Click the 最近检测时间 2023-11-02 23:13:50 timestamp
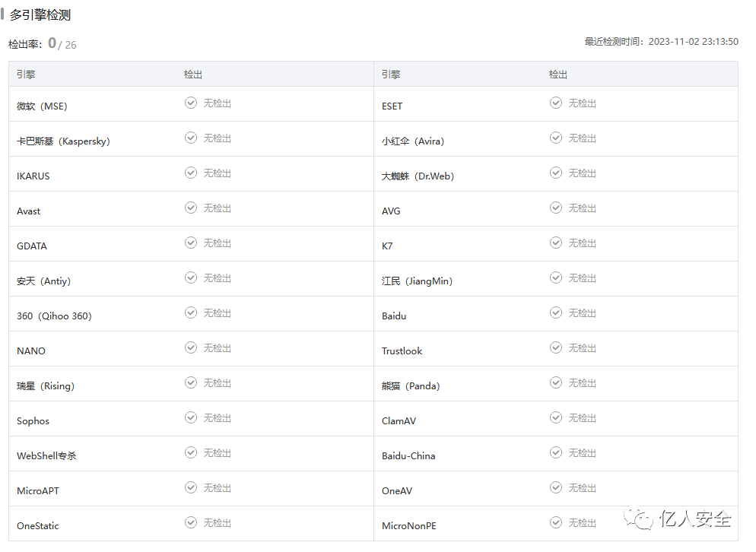 661,42
